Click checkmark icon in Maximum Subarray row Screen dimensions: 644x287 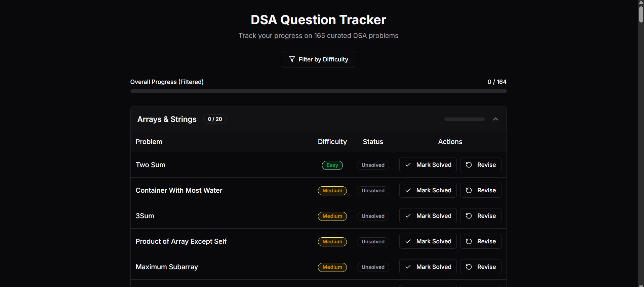(x=408, y=267)
